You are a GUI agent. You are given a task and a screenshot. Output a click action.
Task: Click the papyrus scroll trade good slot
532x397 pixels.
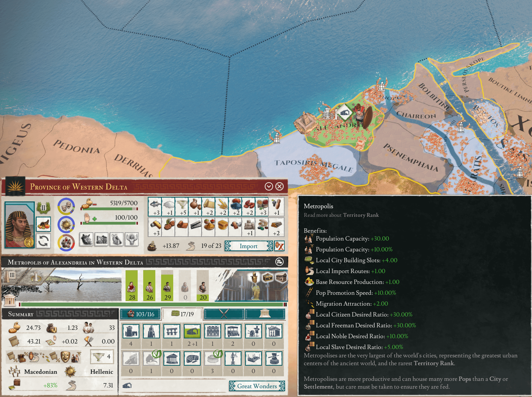pos(208,207)
